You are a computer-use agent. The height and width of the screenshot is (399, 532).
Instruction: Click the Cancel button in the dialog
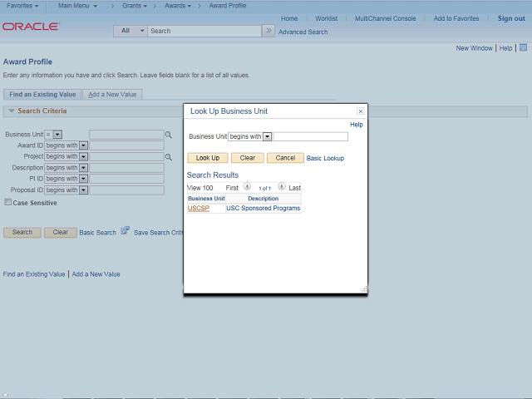click(x=285, y=158)
